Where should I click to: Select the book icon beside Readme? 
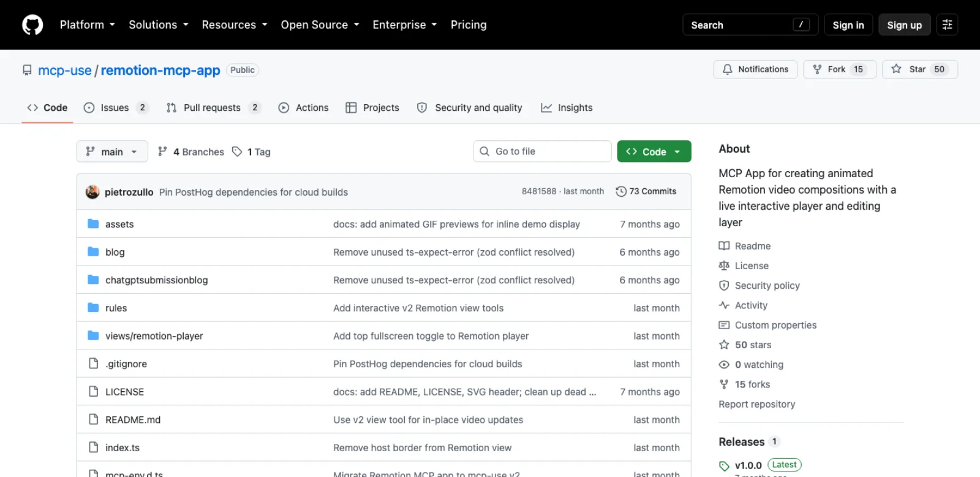click(x=724, y=246)
